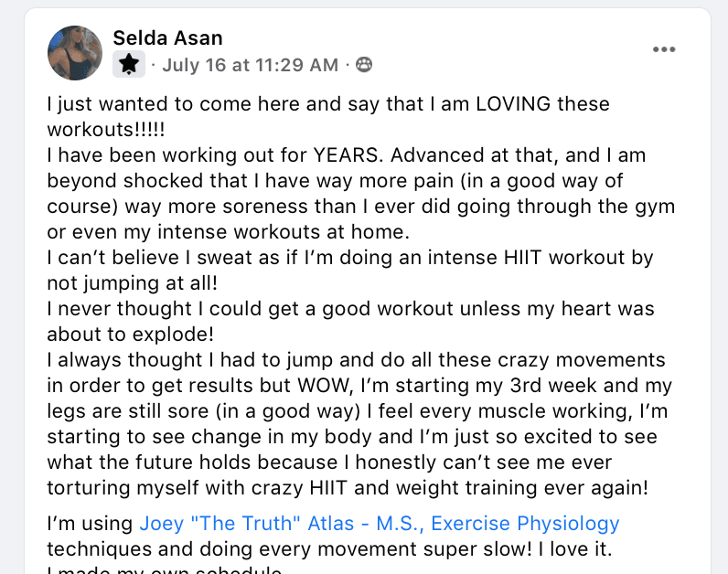
Task: Click the 'or even my intense workouts at home.' line
Action: (228, 232)
